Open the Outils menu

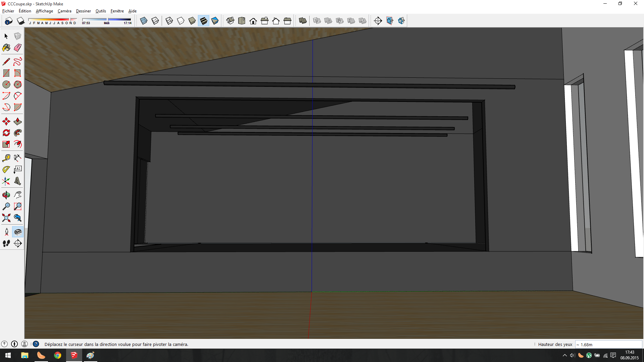(101, 11)
